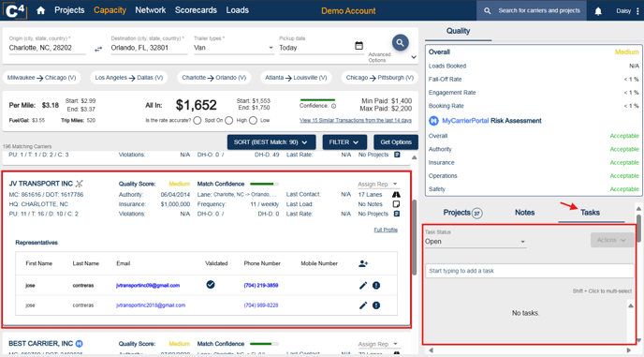Click the magnifier icon in search bar
Image resolution: width=644 pixels, height=357 pixels.
tap(487, 10)
